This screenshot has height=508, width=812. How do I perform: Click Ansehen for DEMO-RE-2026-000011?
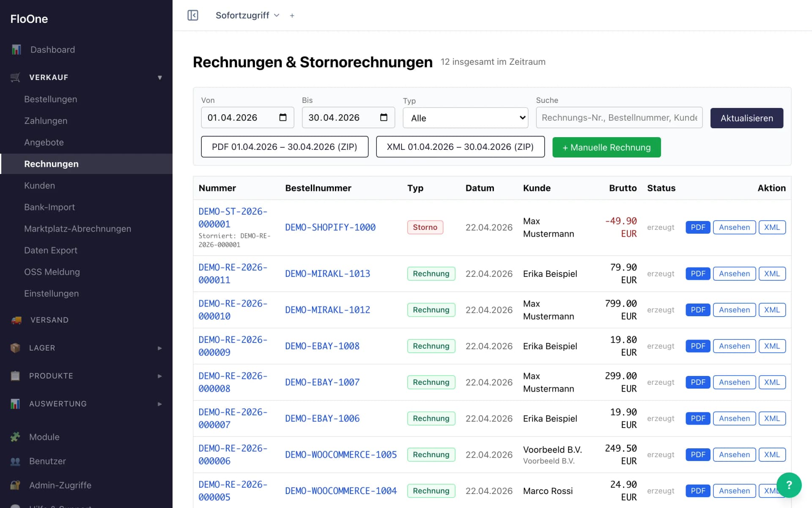click(734, 273)
